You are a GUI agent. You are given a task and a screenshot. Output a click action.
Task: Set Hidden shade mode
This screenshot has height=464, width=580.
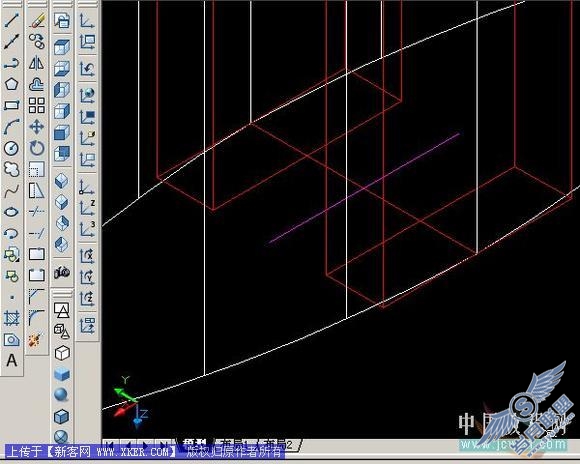(x=62, y=353)
